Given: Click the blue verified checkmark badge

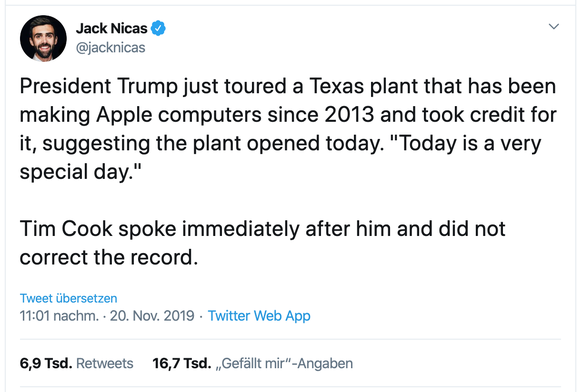Looking at the screenshot, I should tap(158, 28).
